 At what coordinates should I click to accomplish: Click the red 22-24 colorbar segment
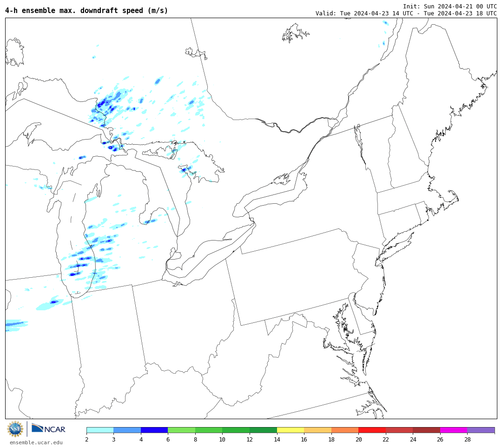(399, 430)
